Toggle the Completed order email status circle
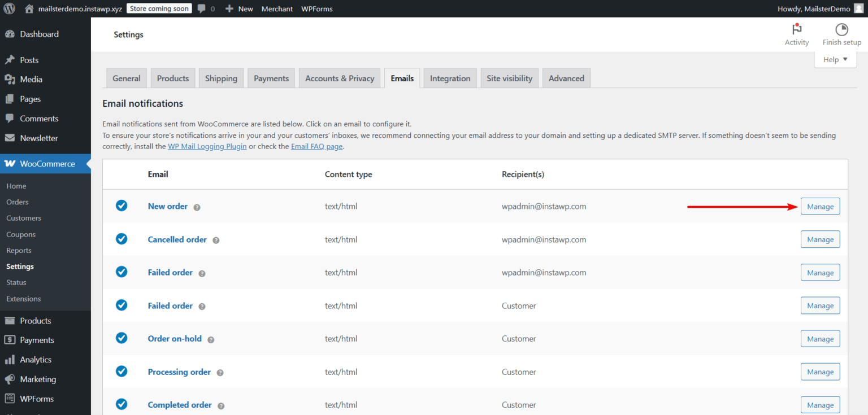Viewport: 868px width, 415px height. click(121, 404)
